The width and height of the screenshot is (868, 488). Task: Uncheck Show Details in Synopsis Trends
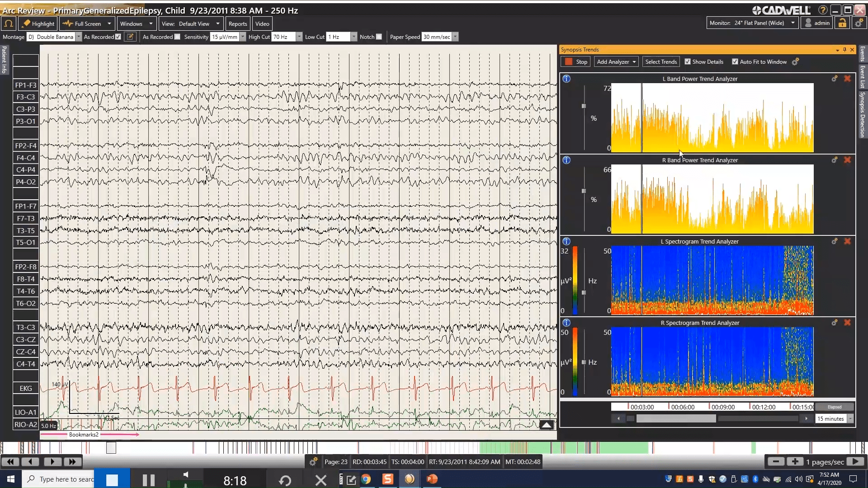pyautogui.click(x=689, y=61)
